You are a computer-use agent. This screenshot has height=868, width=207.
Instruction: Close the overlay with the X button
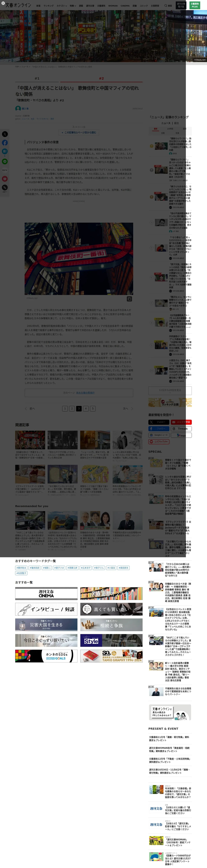pyautogui.click(x=3, y=3)
